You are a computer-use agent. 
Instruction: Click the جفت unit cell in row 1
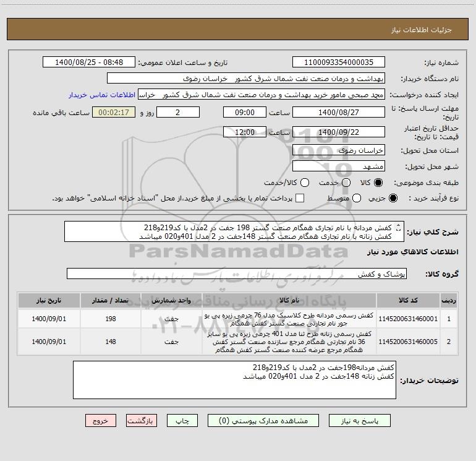point(171,319)
